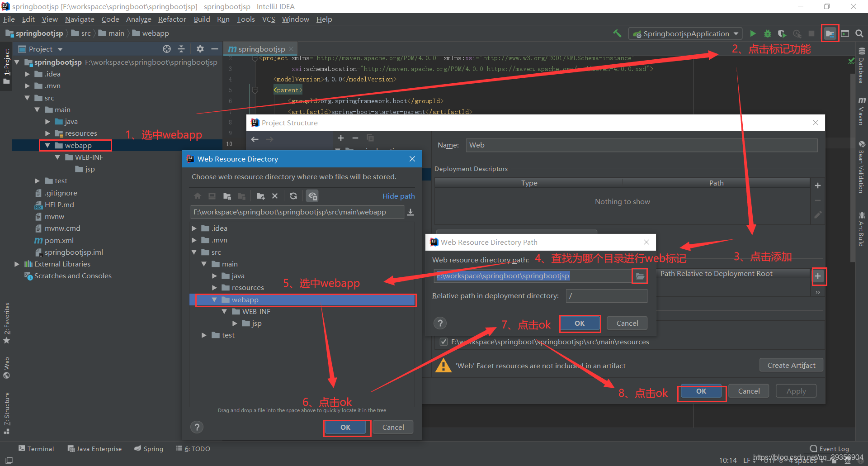Expand the resources folder in Web Resource Directory tree
868x466 pixels.
click(215, 288)
